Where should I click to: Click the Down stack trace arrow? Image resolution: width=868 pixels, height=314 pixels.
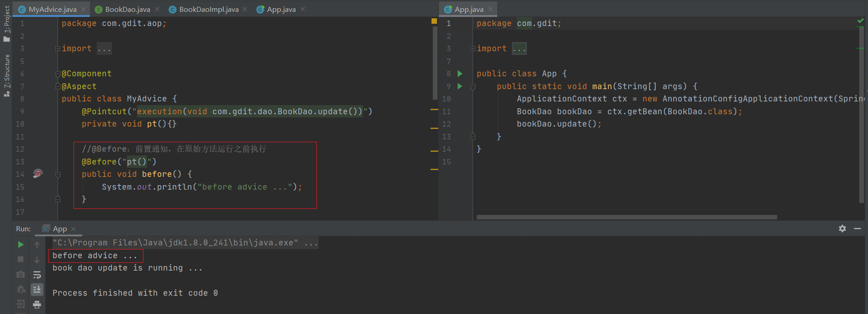coord(37,260)
